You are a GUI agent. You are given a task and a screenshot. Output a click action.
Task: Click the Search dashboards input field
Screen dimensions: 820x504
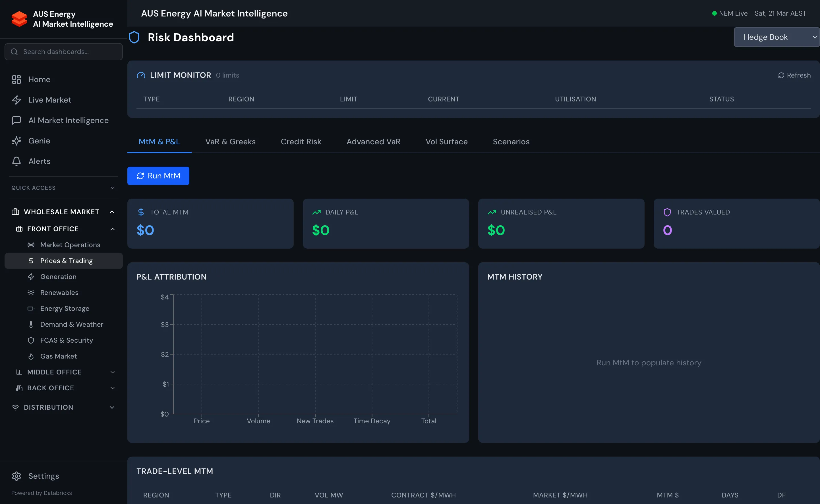point(63,52)
